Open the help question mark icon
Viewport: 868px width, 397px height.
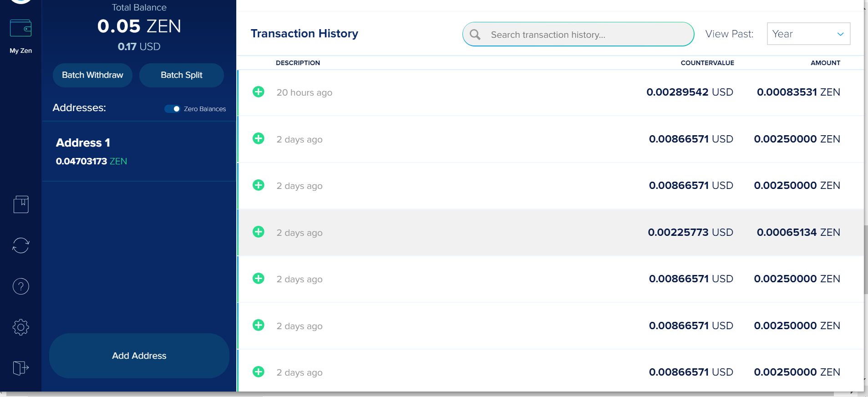coord(21,286)
